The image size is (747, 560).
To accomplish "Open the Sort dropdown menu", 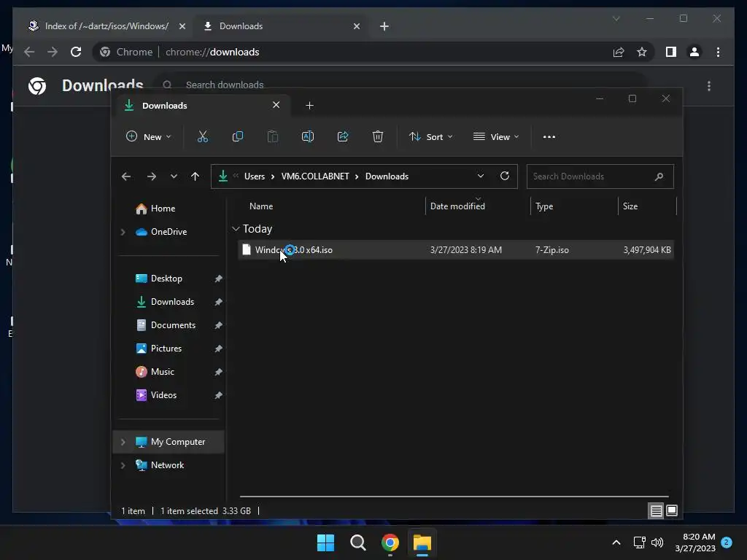I will coord(430,136).
